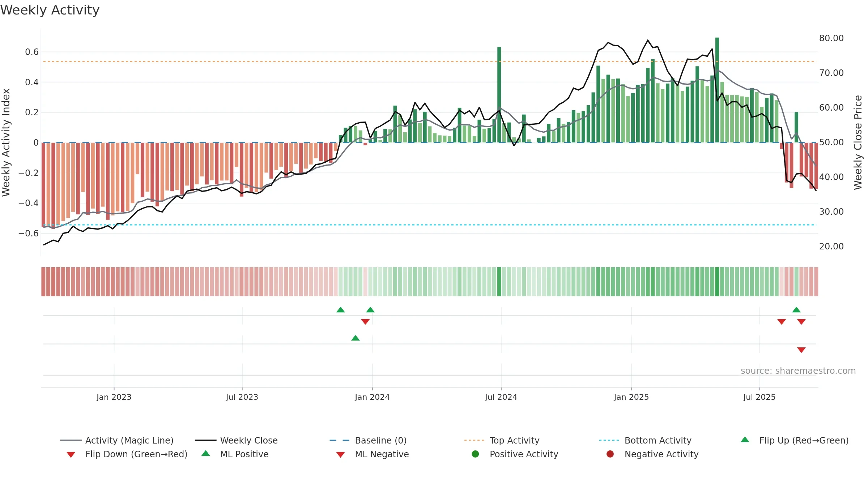Click the 80.00 price axis tick
Image resolution: width=868 pixels, height=488 pixels.
click(831, 38)
